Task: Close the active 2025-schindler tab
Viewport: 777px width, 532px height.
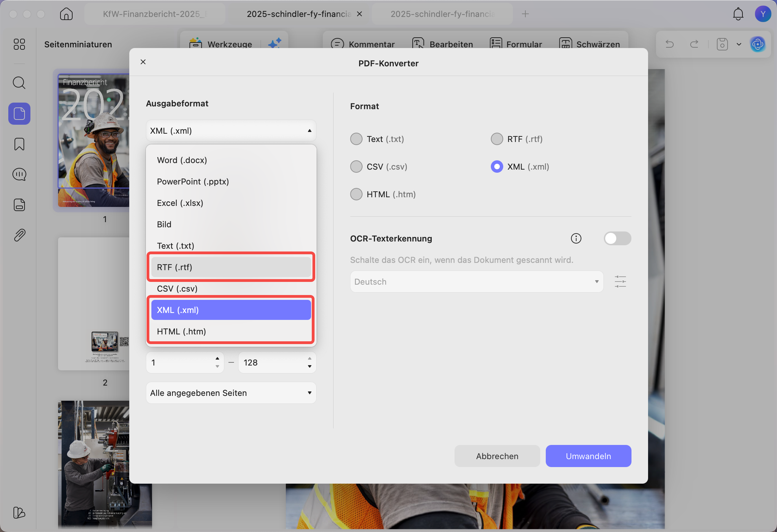Action: (359, 14)
